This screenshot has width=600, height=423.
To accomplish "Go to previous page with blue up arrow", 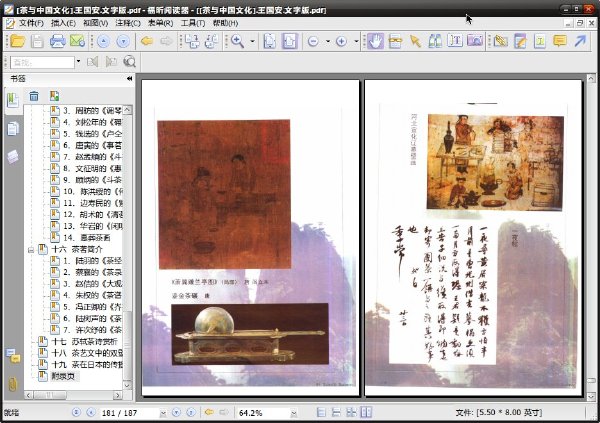I will (x=103, y=41).
